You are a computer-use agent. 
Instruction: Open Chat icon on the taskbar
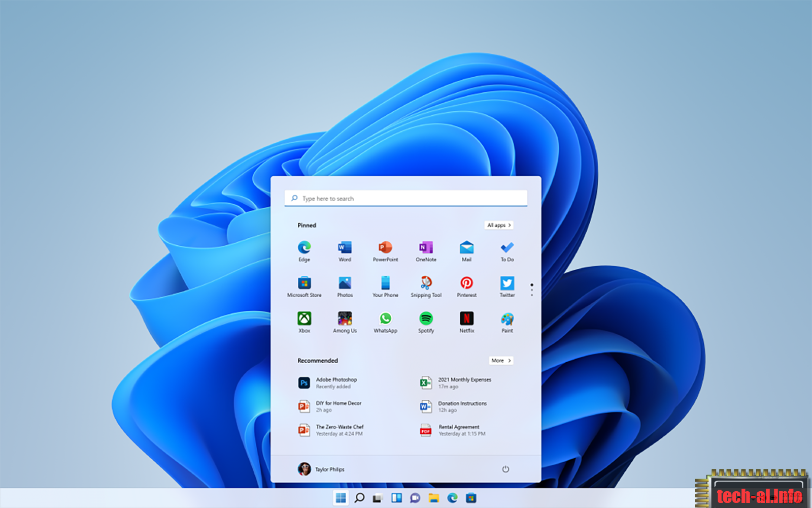click(x=415, y=498)
